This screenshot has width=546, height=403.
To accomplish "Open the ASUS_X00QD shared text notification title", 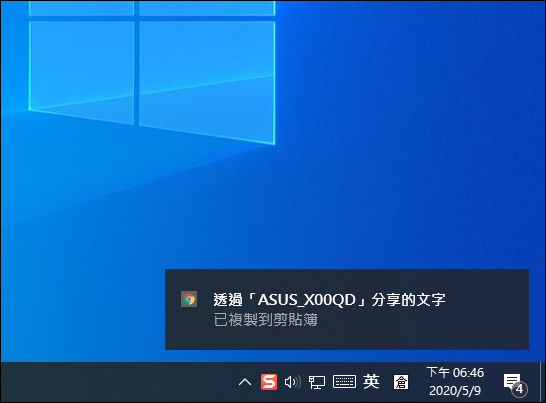I will coord(329,300).
